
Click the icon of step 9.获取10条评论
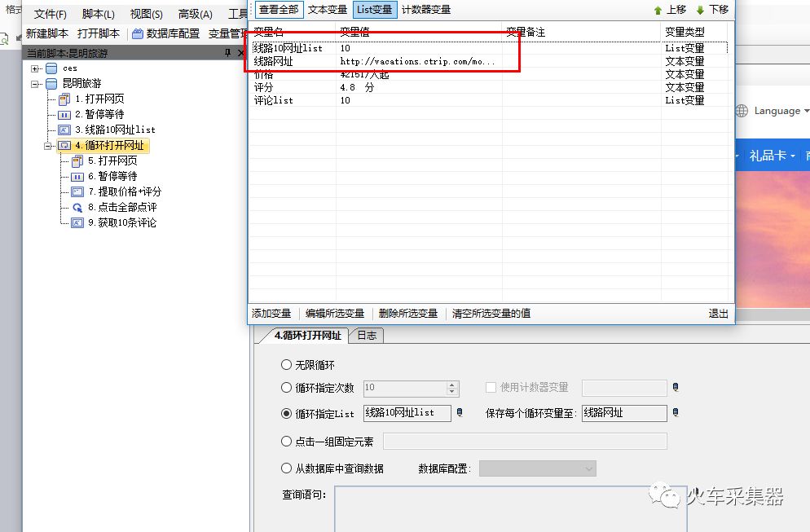pos(77,223)
